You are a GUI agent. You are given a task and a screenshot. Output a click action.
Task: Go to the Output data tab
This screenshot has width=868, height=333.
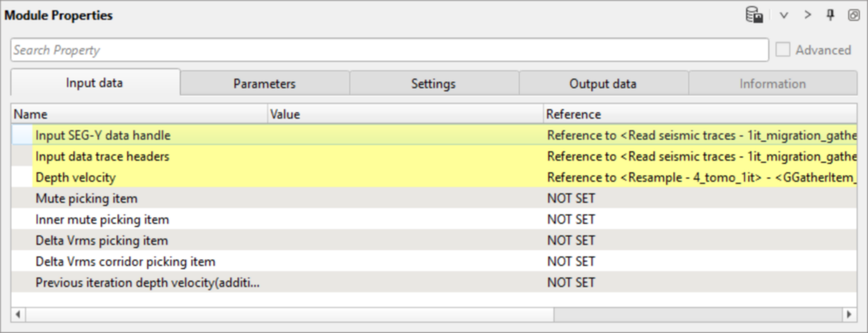603,84
